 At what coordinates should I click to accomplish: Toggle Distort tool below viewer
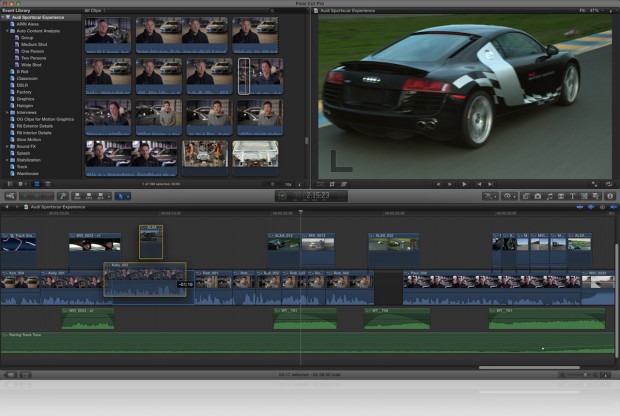coord(344,184)
